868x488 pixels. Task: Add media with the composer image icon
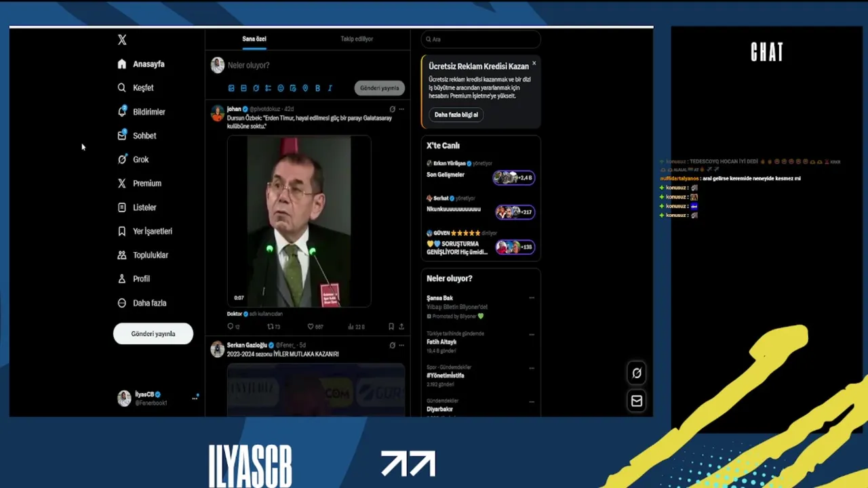(x=231, y=88)
